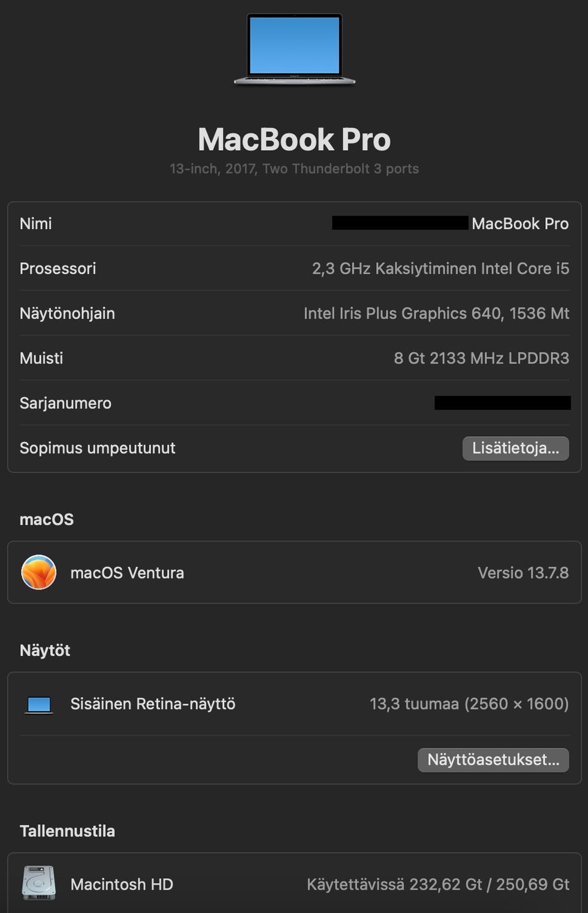Click the macOS Ventura logo icon
This screenshot has width=588, height=913.
tap(39, 572)
